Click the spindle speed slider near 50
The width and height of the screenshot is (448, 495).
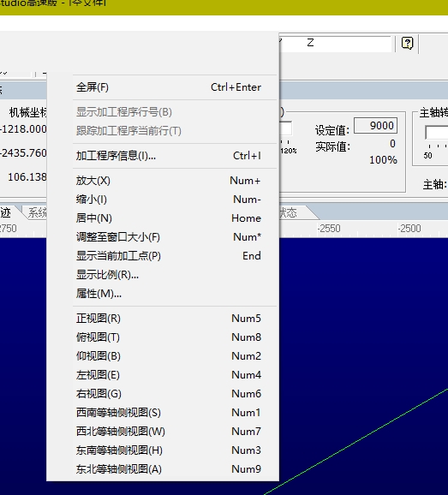point(436,133)
